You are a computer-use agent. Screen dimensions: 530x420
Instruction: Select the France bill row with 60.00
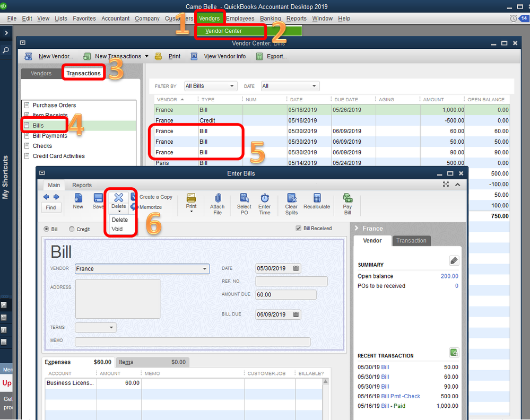coord(332,131)
